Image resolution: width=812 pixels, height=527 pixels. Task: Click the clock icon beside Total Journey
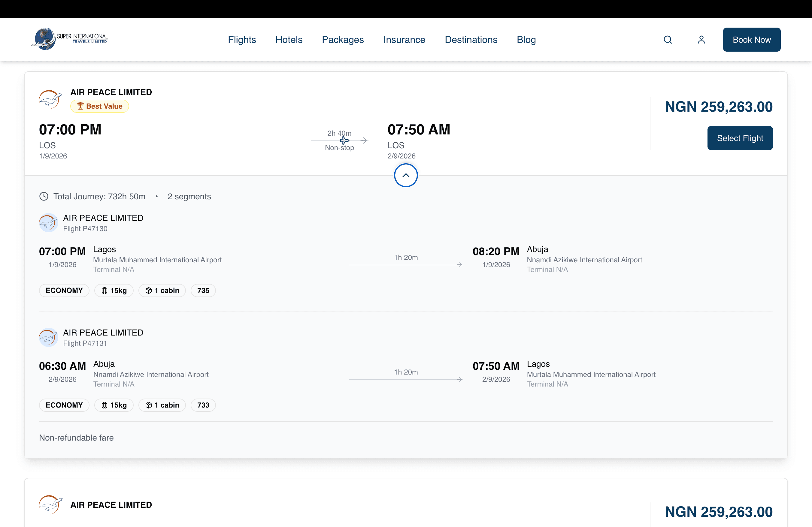tap(44, 197)
